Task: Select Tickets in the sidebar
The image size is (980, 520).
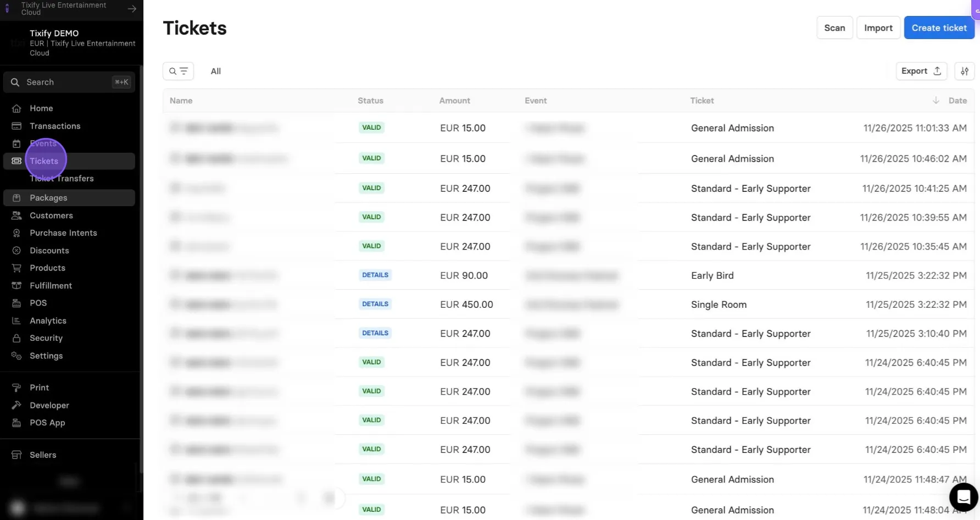Action: tap(69, 161)
